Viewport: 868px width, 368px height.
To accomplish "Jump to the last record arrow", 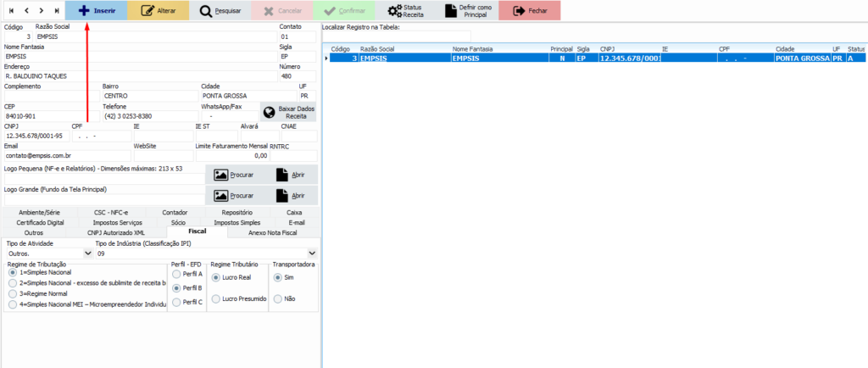I will pyautogui.click(x=57, y=11).
